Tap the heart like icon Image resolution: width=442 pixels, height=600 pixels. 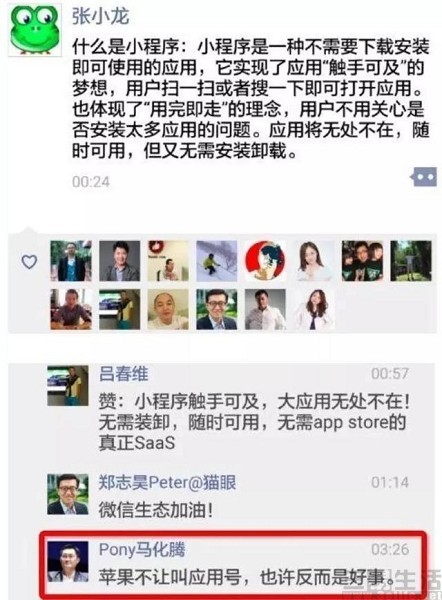click(29, 262)
